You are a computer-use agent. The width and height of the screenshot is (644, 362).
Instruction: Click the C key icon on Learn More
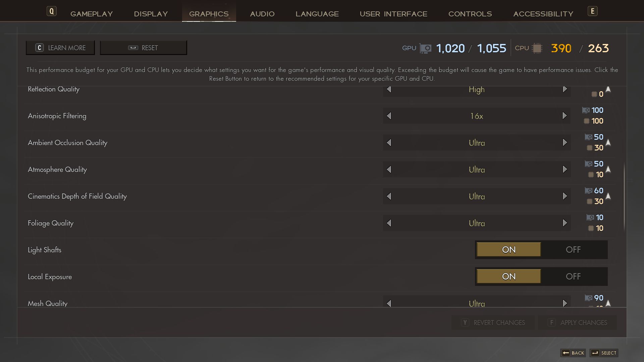click(x=39, y=48)
